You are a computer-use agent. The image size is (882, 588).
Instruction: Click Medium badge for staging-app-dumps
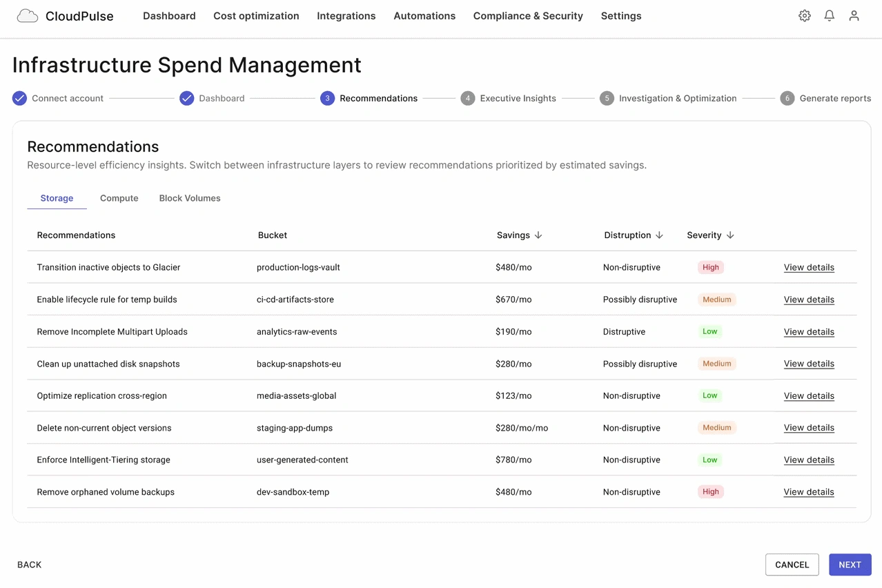(x=717, y=428)
